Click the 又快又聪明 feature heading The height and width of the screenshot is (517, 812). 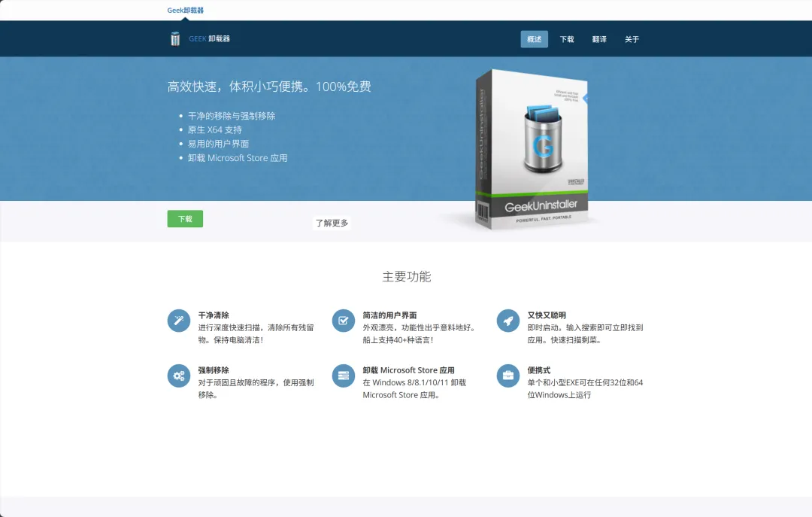tap(547, 315)
